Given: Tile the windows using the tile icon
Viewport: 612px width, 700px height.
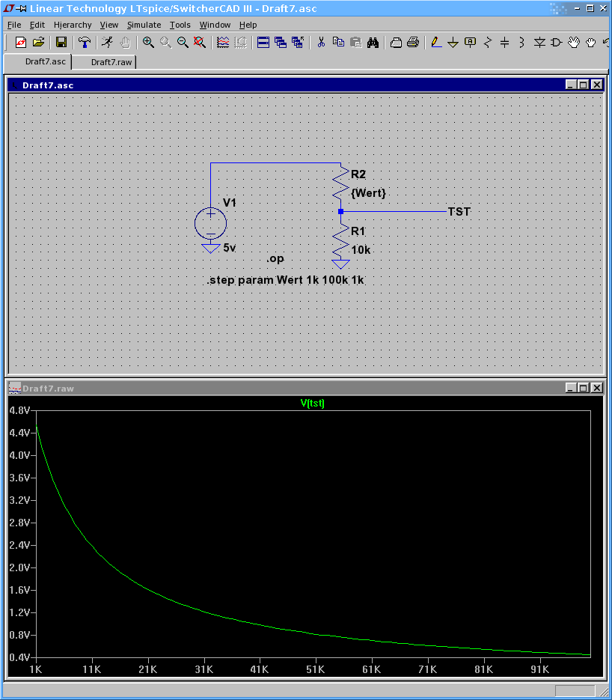Looking at the screenshot, I should [263, 43].
